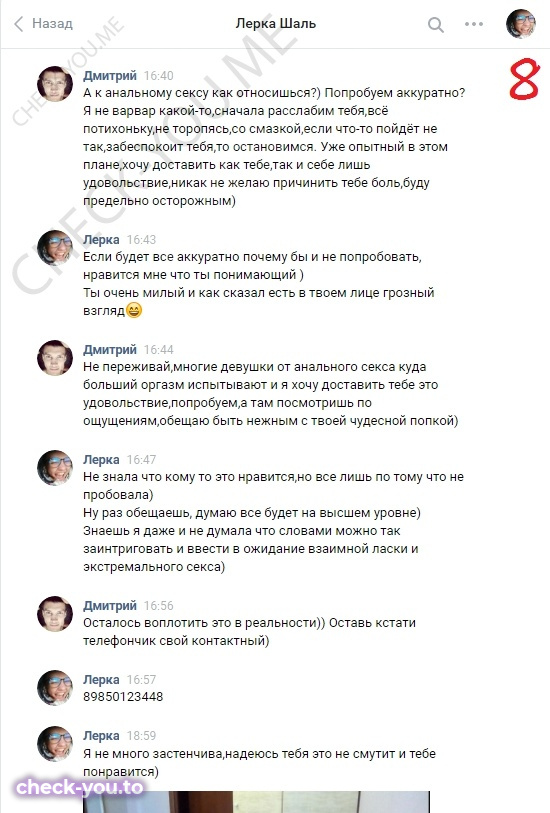The image size is (550, 813).
Task: Click Дмитрий's avatar on the 16:56 message
Action: pyautogui.click(x=55, y=614)
